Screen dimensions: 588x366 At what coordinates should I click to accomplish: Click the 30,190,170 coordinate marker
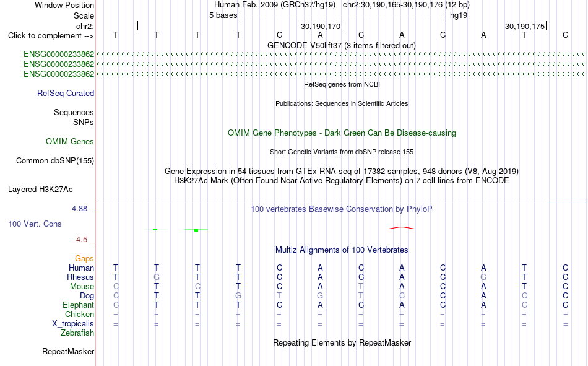(x=321, y=26)
